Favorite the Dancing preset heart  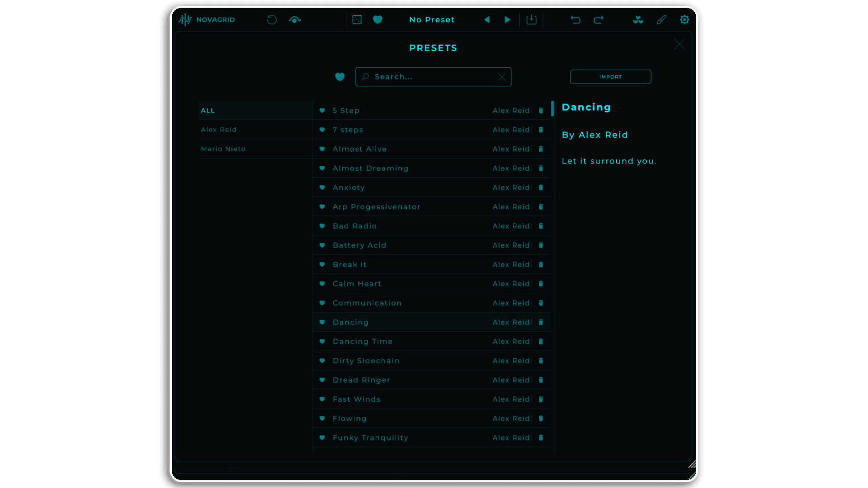(x=322, y=322)
